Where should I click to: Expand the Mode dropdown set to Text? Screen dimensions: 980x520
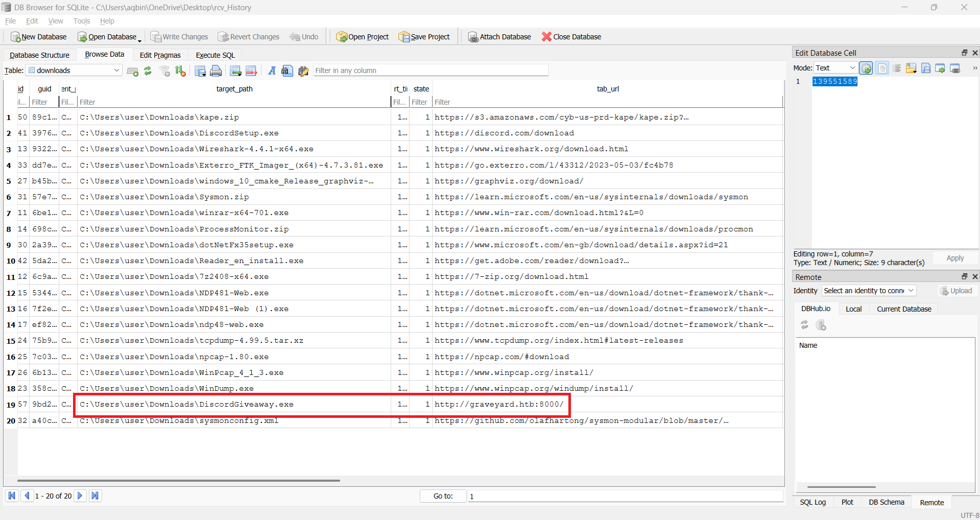pos(835,68)
